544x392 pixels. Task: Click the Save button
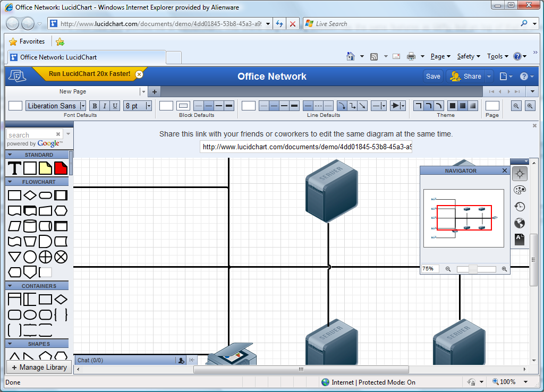(433, 76)
